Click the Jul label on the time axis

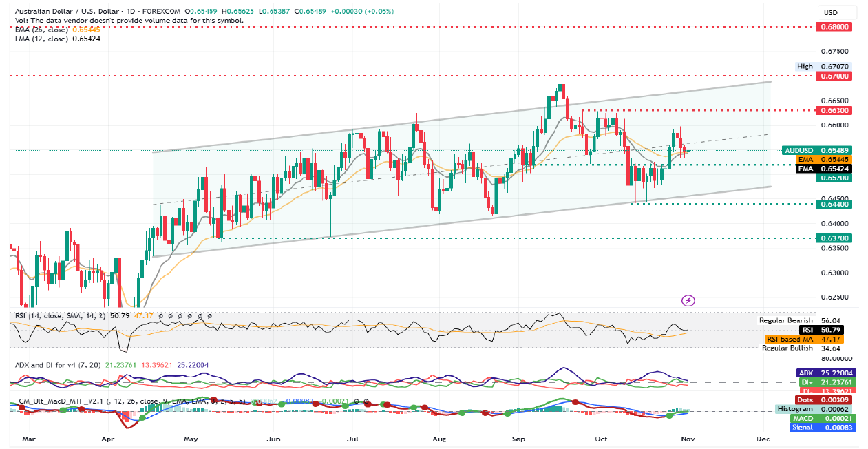point(354,438)
